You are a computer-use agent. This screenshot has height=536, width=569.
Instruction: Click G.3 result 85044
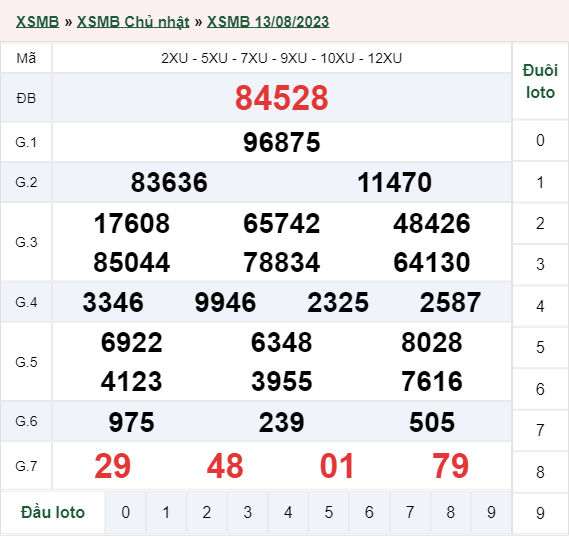pos(132,262)
